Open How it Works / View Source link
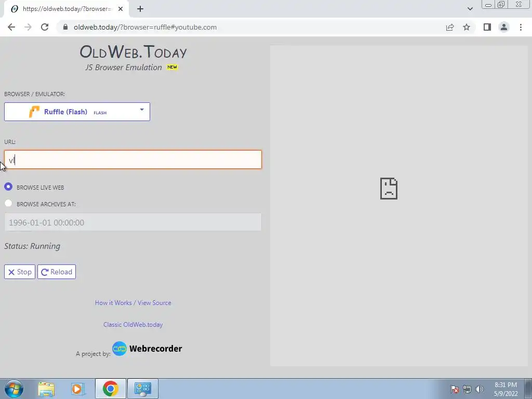 coord(133,303)
